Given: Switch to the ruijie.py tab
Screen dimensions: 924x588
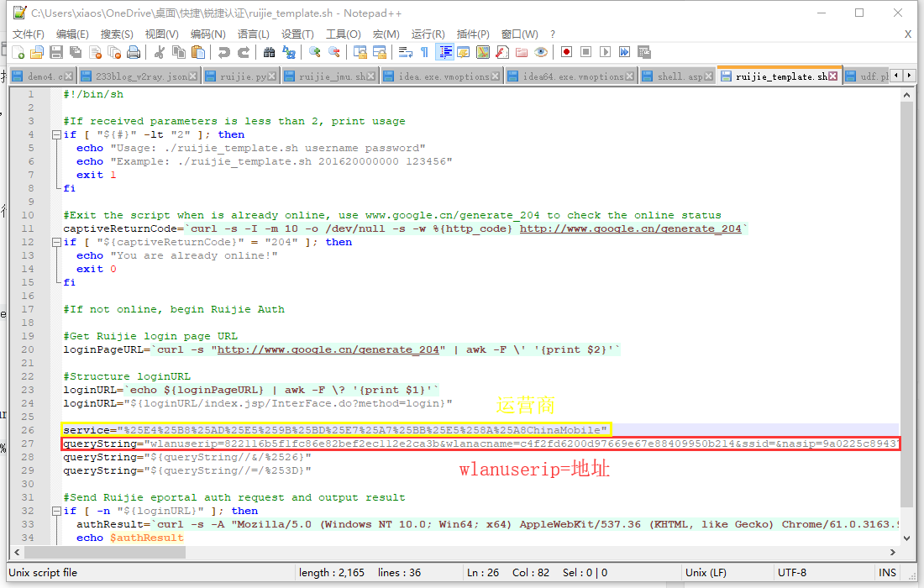Looking at the screenshot, I should 243,76.
